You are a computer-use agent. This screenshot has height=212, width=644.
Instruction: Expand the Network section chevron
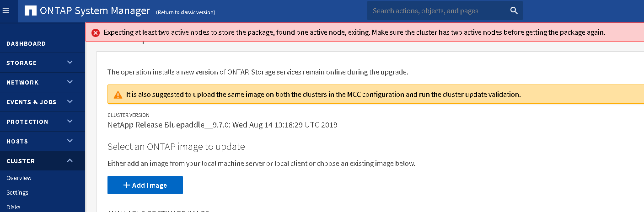coord(70,82)
